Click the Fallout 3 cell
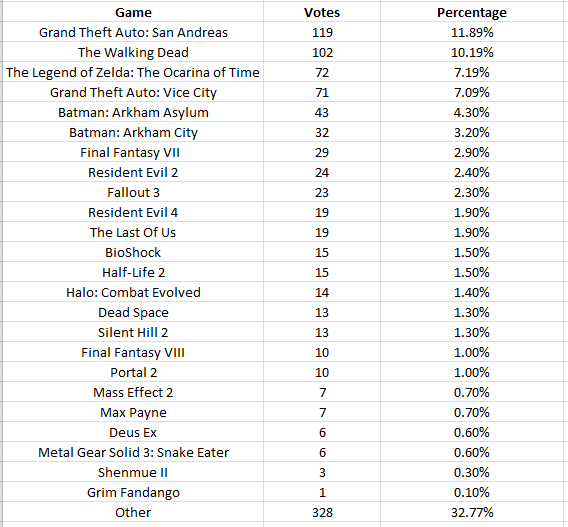Screen dimensions: 568x527 [133, 192]
